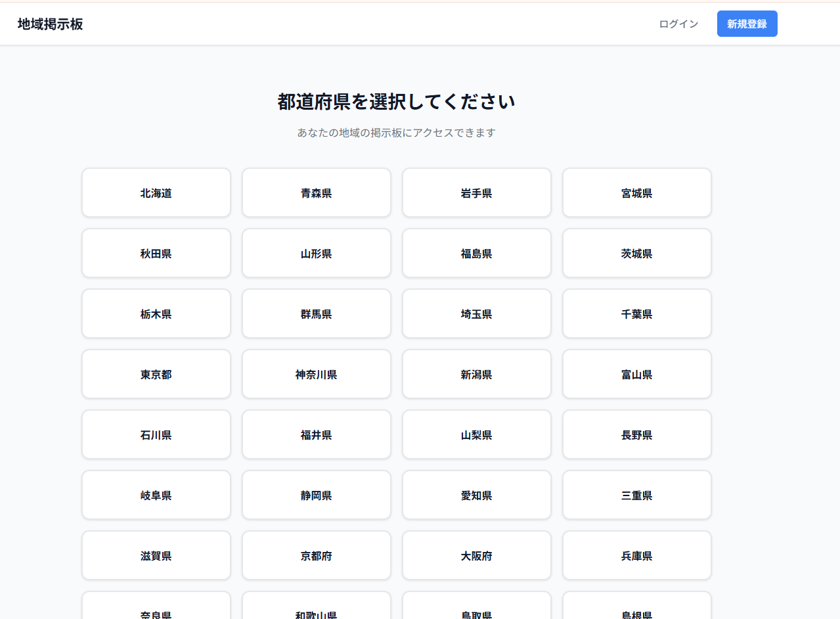The image size is (840, 619).
Task: Select 千葉県 from the grid
Action: pyautogui.click(x=636, y=313)
